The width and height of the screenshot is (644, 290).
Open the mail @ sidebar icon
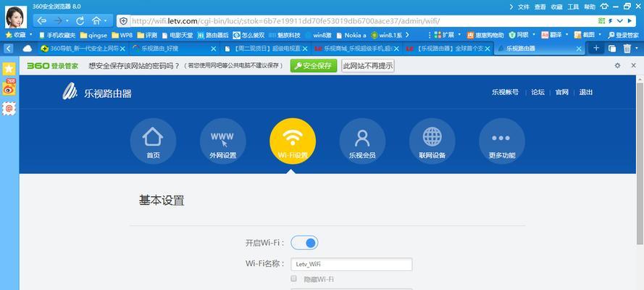tap(9, 109)
